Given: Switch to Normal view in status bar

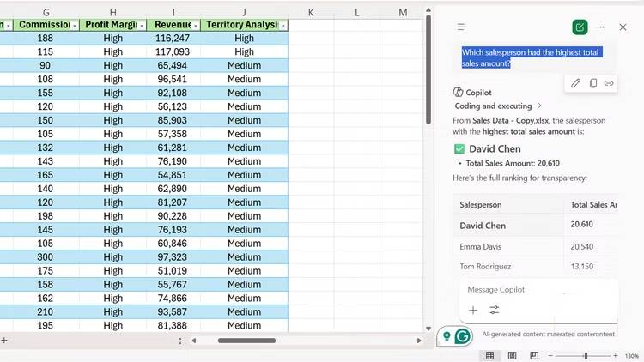Looking at the screenshot, I should point(490,355).
